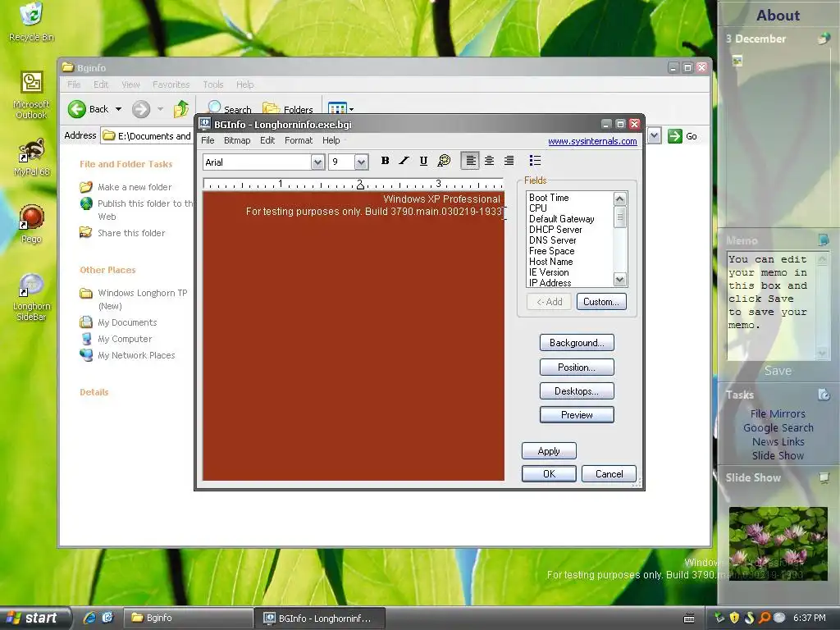
Task: Click Back in Bginfo Explorer window
Action: pyautogui.click(x=89, y=109)
